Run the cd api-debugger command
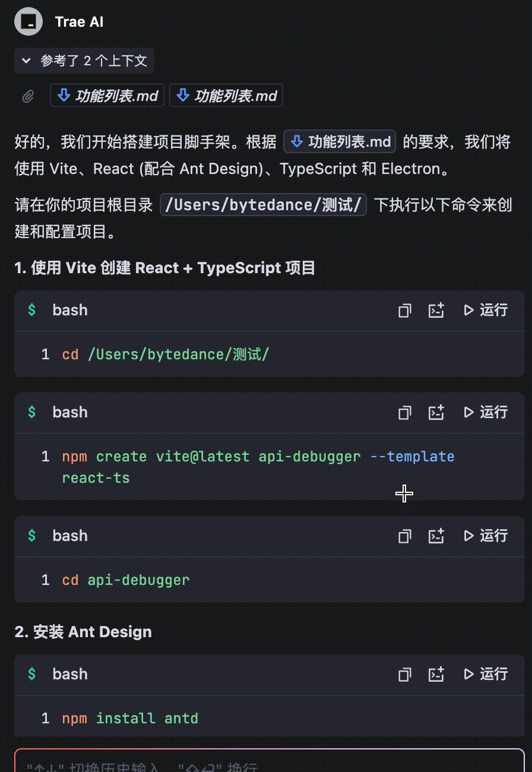Screen dimensions: 532x772 click(x=485, y=536)
